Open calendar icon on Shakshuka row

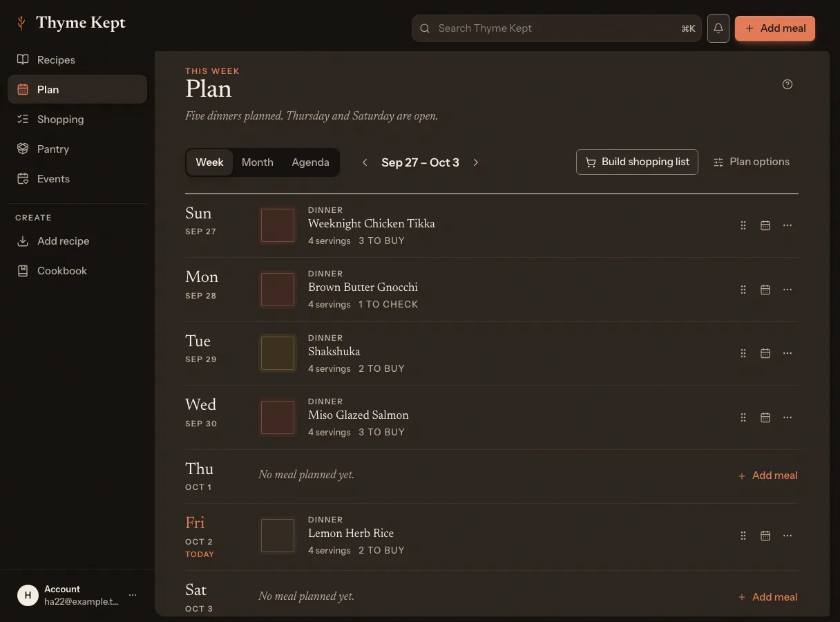765,353
